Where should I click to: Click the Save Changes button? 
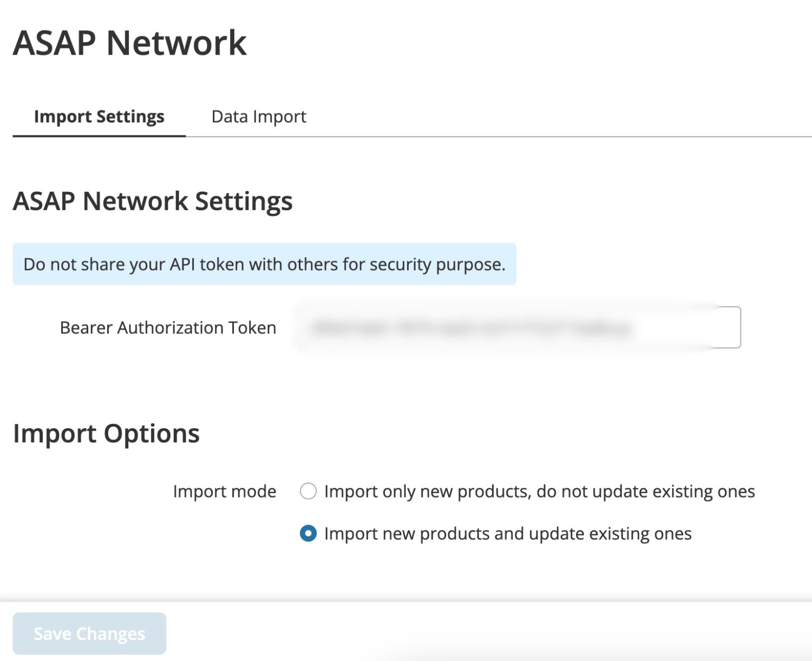89,633
